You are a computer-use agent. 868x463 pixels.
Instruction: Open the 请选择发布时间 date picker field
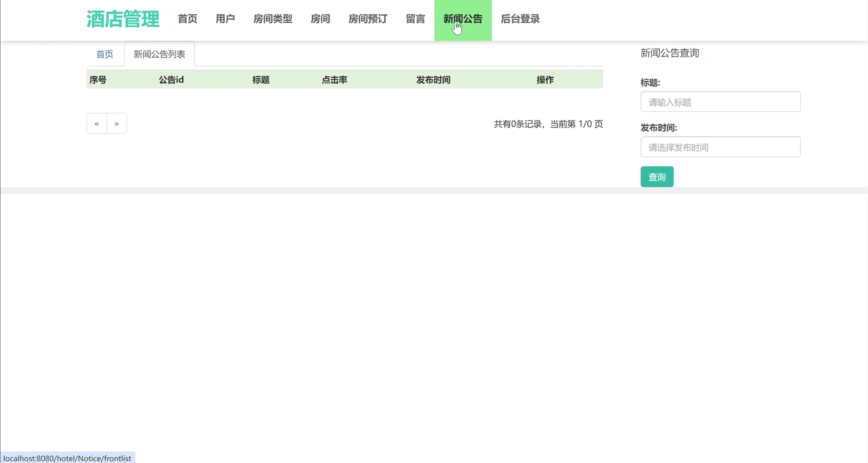(720, 147)
